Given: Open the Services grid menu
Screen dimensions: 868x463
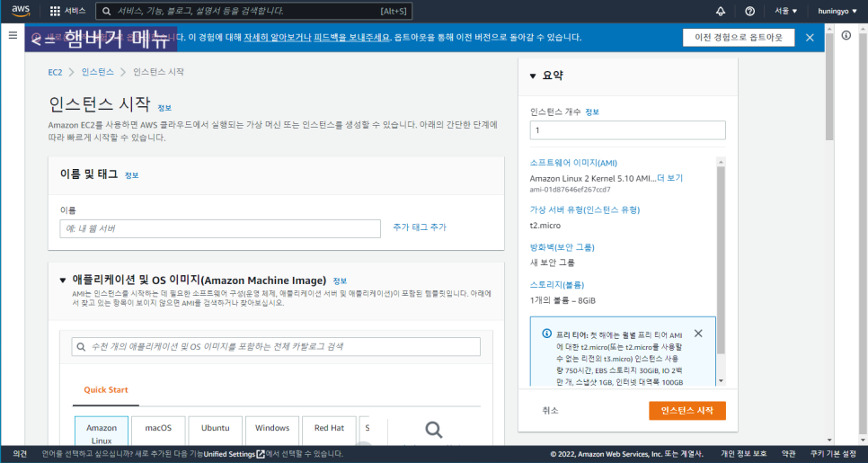Looking at the screenshot, I should click(x=67, y=11).
